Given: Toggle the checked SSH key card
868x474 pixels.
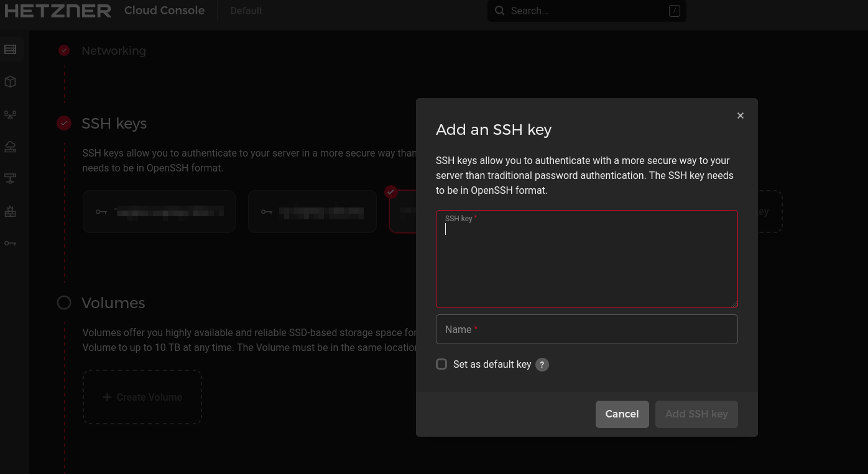Looking at the screenshot, I should point(403,211).
